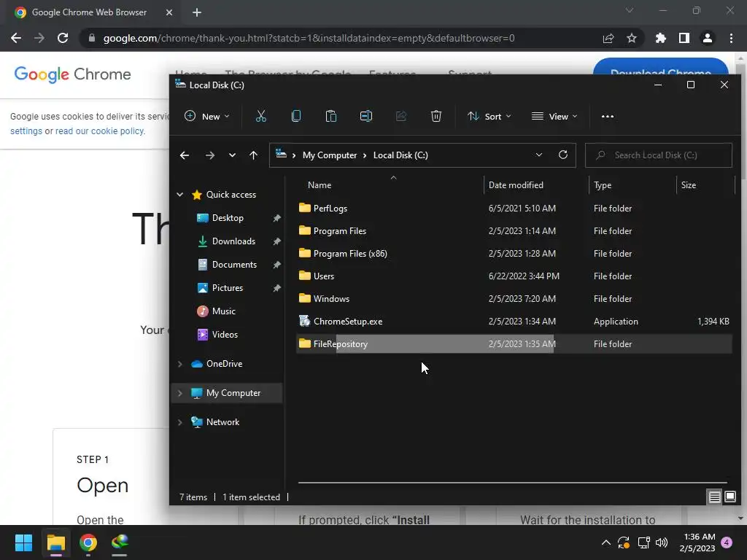Click the Paste clipboard icon in Explorer toolbar
This screenshot has width=747, height=560.
click(x=330, y=116)
